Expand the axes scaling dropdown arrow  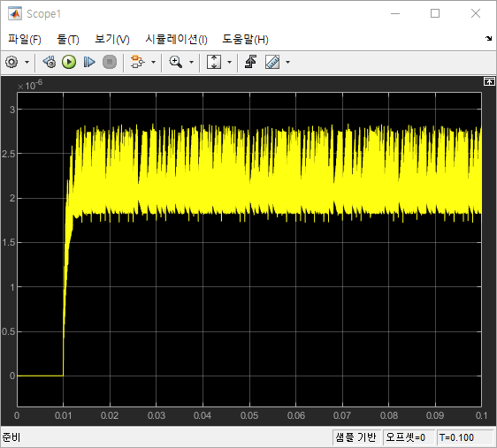(229, 62)
